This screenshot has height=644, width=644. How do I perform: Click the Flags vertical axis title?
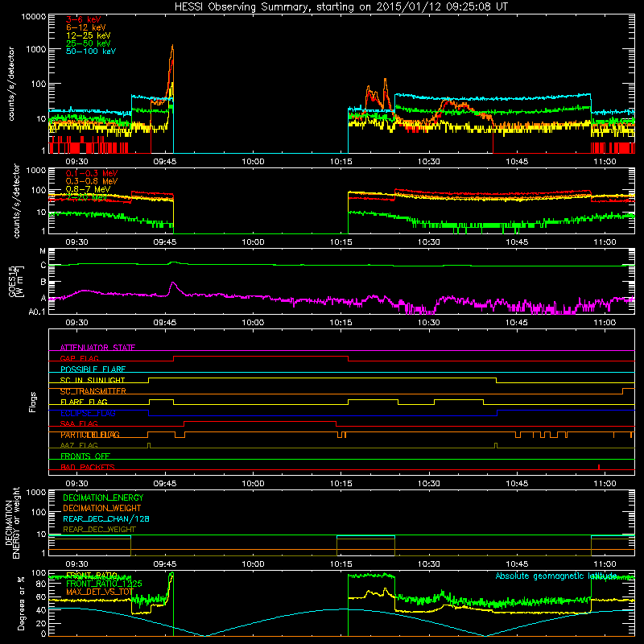tap(33, 402)
